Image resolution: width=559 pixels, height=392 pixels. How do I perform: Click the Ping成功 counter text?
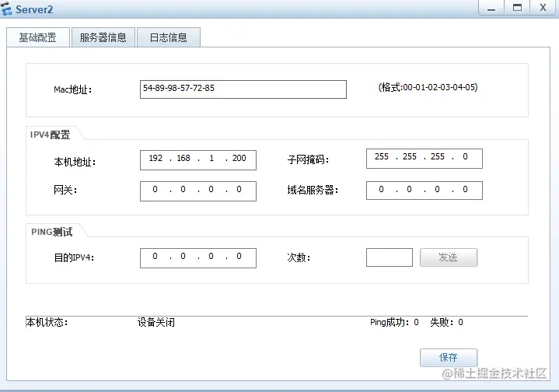(x=394, y=323)
